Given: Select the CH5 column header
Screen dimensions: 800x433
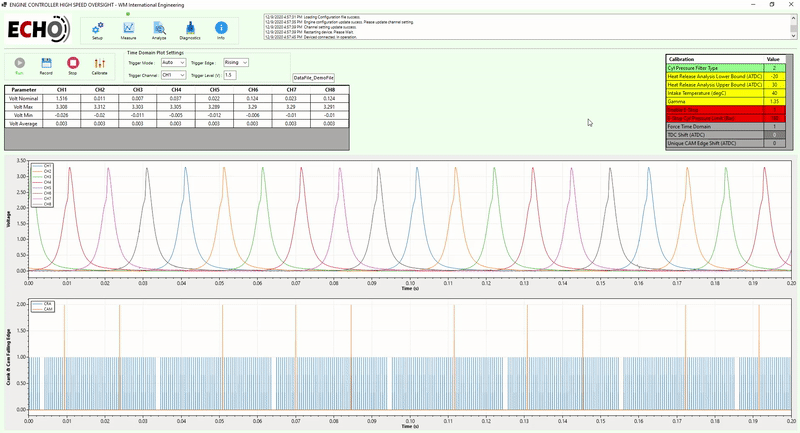Looking at the screenshot, I should tap(214, 90).
